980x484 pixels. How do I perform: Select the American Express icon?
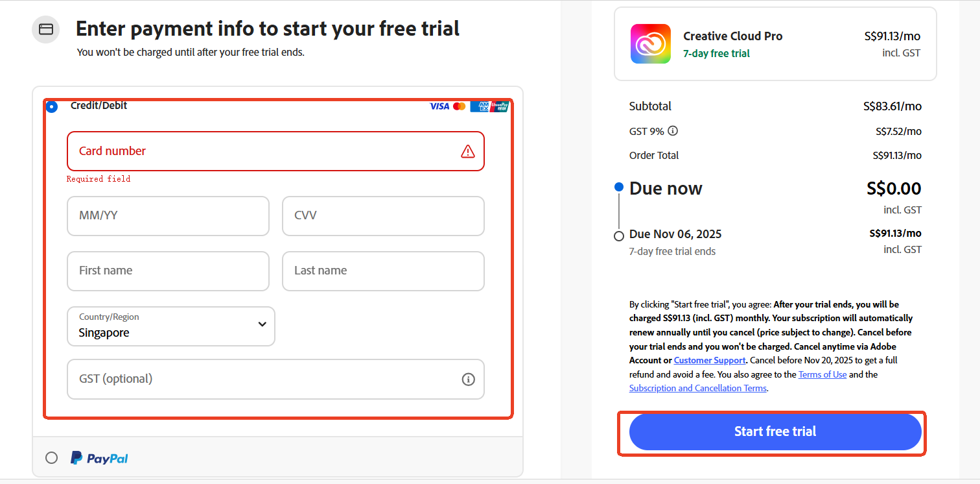(x=480, y=106)
